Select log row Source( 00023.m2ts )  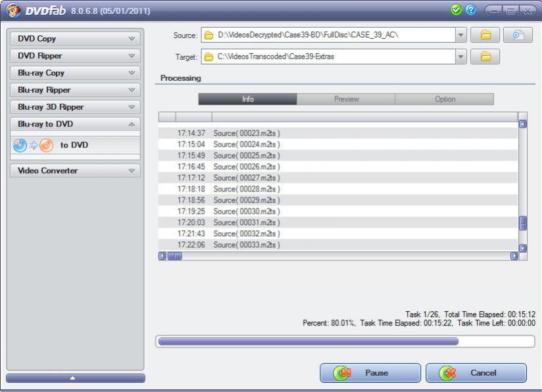338,133
